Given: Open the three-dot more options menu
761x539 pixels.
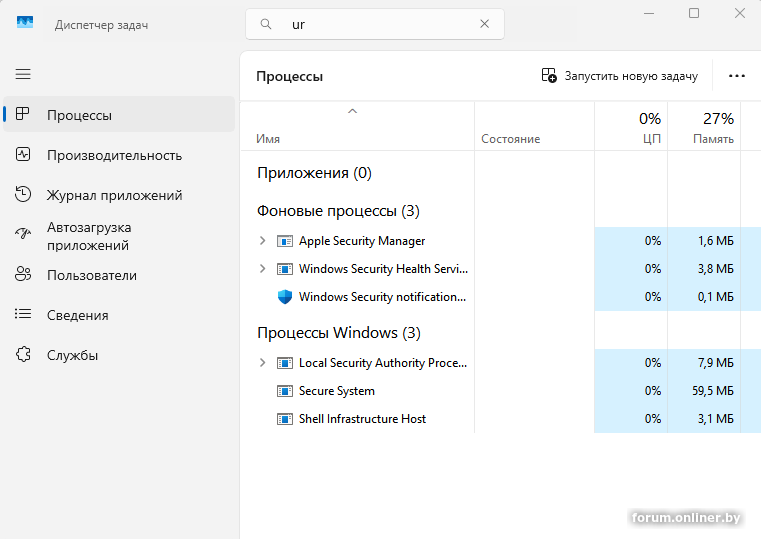Looking at the screenshot, I should (x=737, y=76).
